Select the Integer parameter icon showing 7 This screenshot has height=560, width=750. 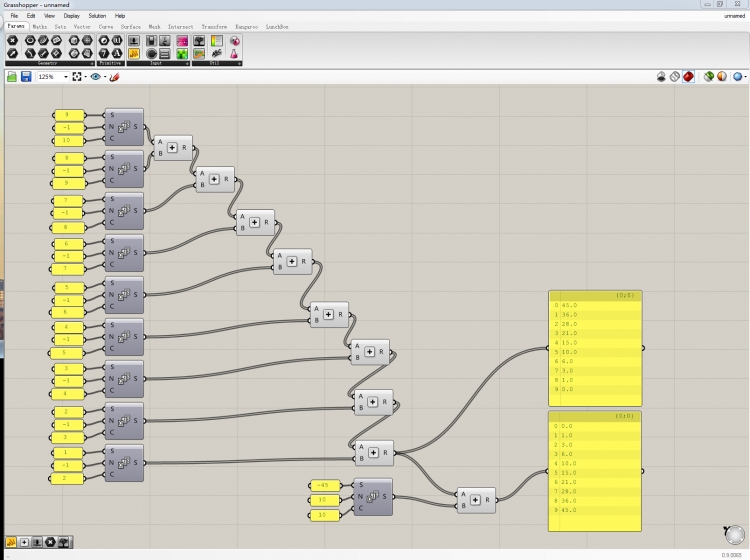pos(104,54)
